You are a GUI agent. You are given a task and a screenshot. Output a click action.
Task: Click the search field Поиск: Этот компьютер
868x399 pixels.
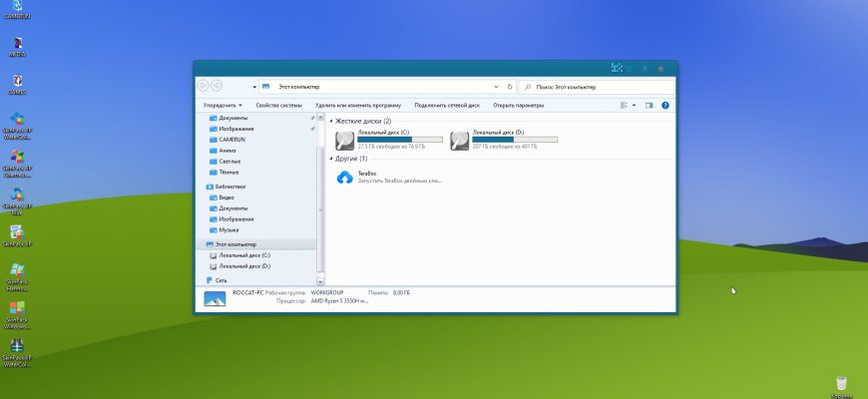pyautogui.click(x=598, y=87)
